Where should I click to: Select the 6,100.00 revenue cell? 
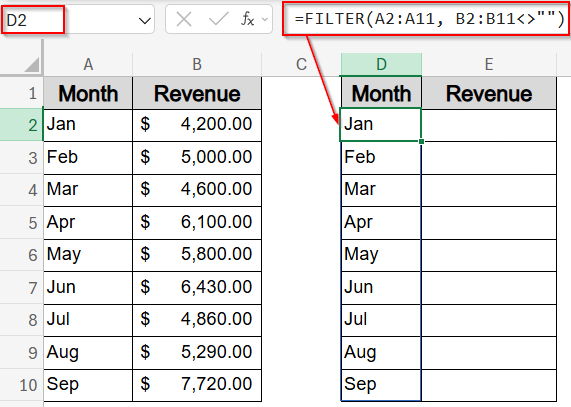point(197,222)
